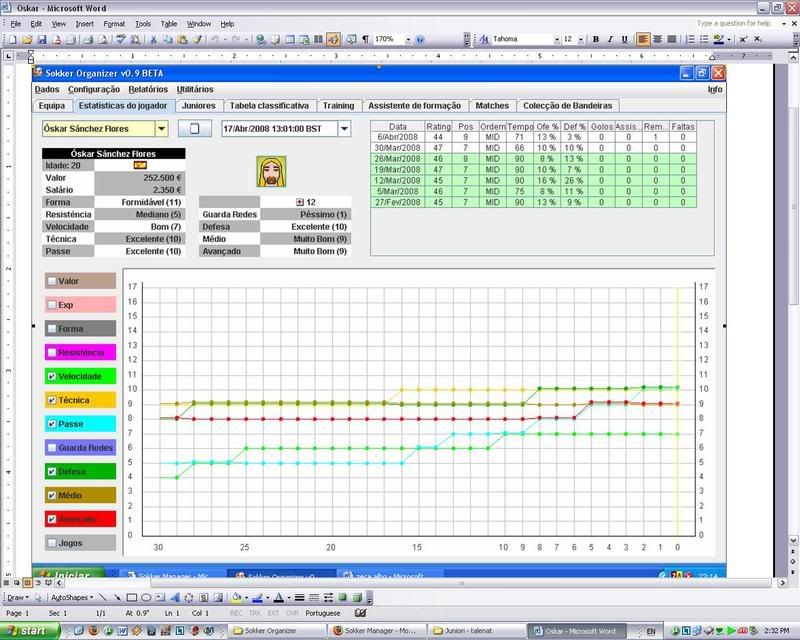This screenshot has width=800, height=640.
Task: Insert a hyperlink via the globe icon
Action: pyautogui.click(x=261, y=39)
